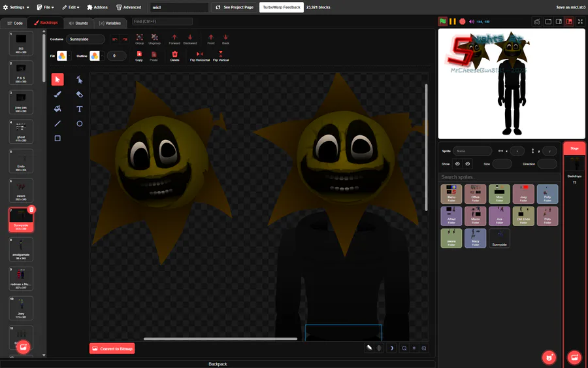Click the Paste icon
Screen dimensions: 588x368
pos(154,56)
